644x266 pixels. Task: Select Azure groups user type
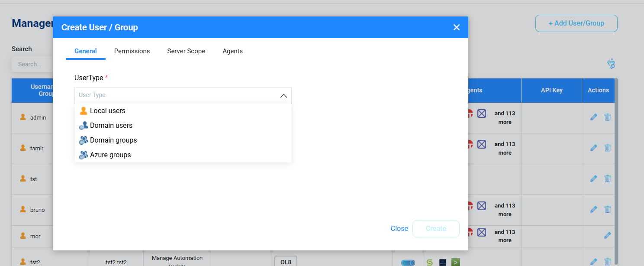[x=110, y=155]
